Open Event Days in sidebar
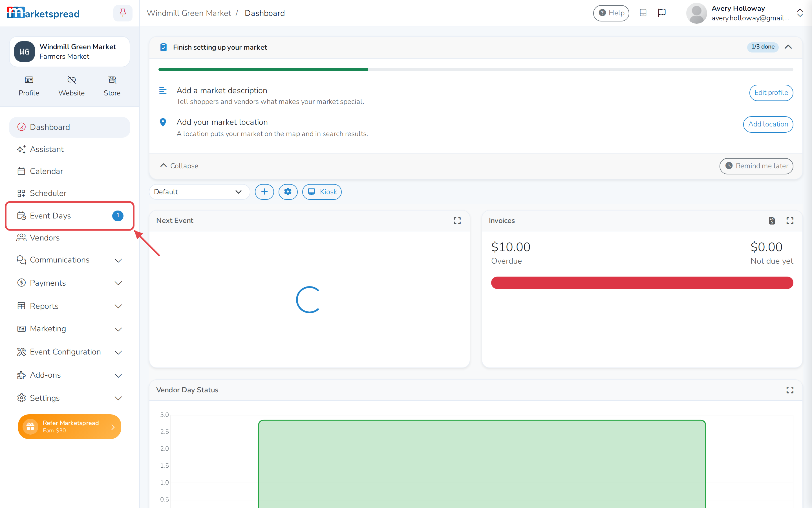 69,216
